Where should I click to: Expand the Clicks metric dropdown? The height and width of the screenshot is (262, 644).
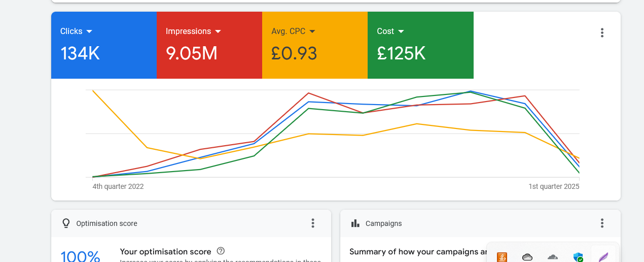coord(89,31)
